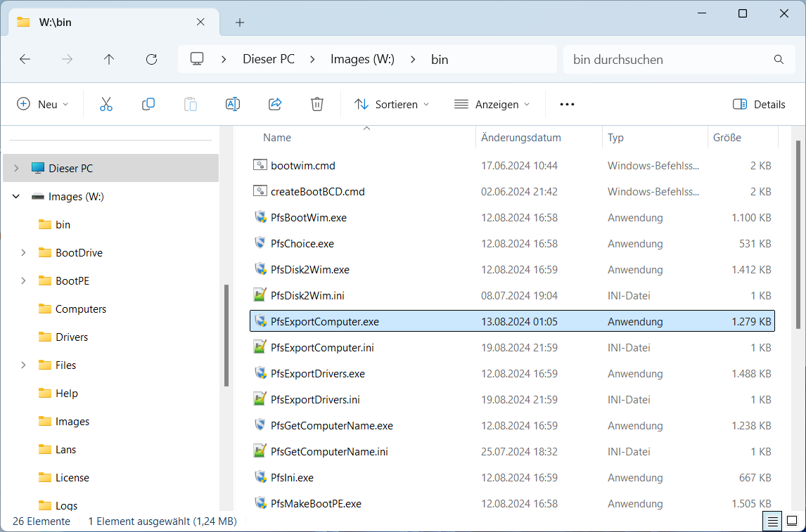Open the Anzeigen dropdown menu
806x532 pixels.
click(492, 104)
